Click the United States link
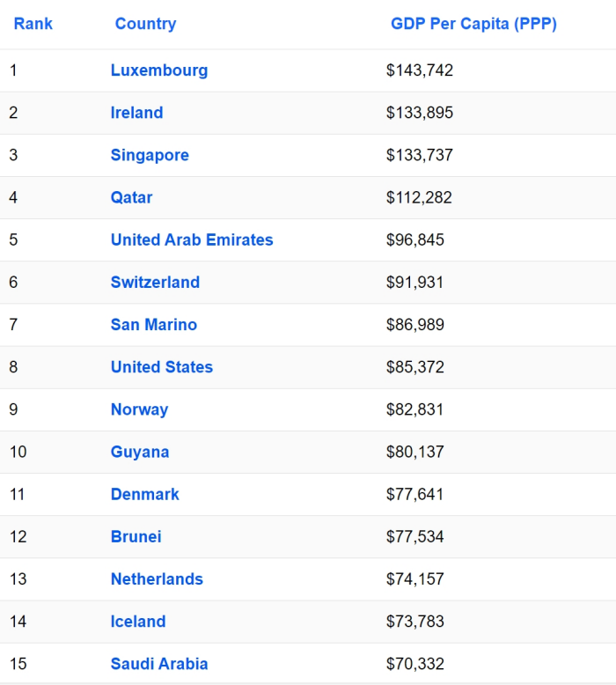616x685 pixels. 162,367
